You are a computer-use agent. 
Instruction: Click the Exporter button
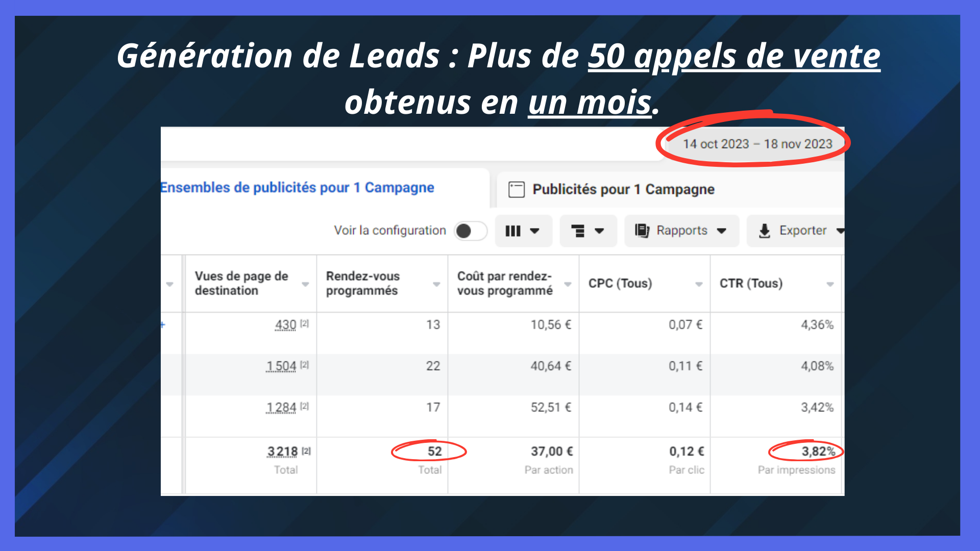tap(795, 231)
